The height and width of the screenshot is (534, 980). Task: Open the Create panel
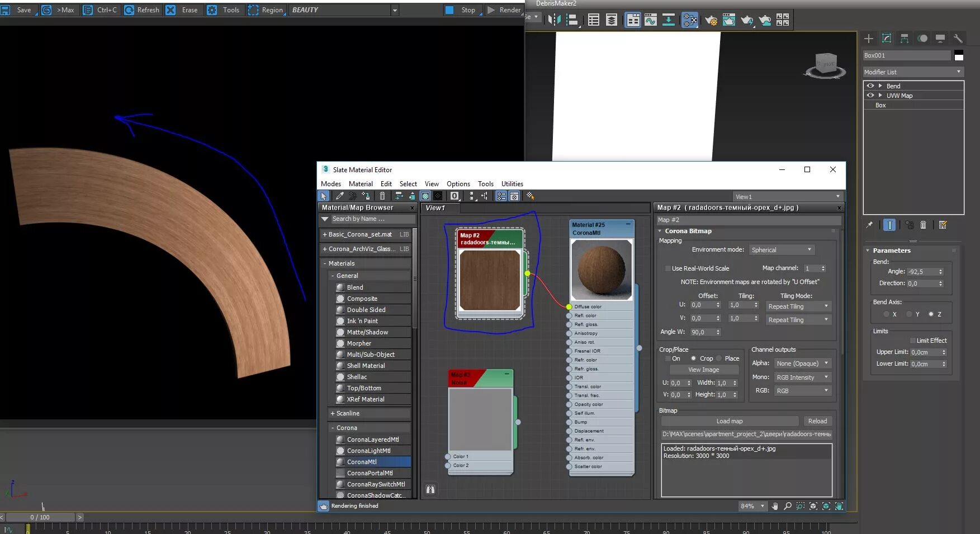[x=868, y=38]
